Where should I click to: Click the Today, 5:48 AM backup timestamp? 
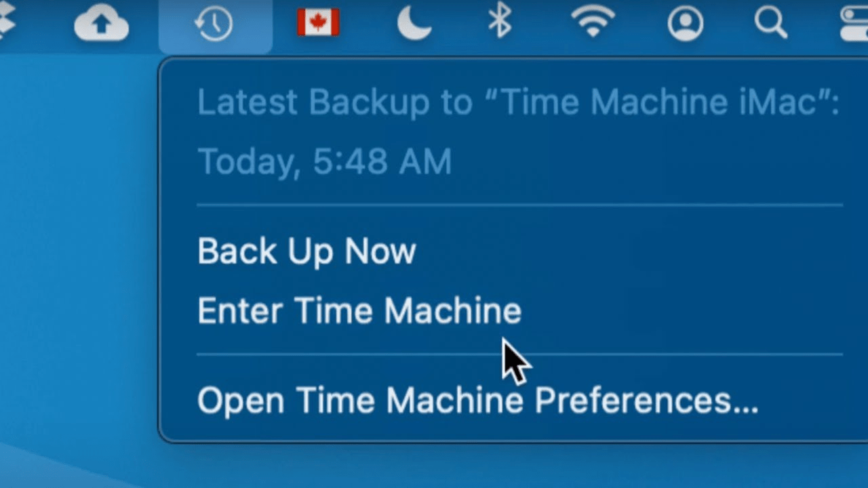[x=324, y=162]
